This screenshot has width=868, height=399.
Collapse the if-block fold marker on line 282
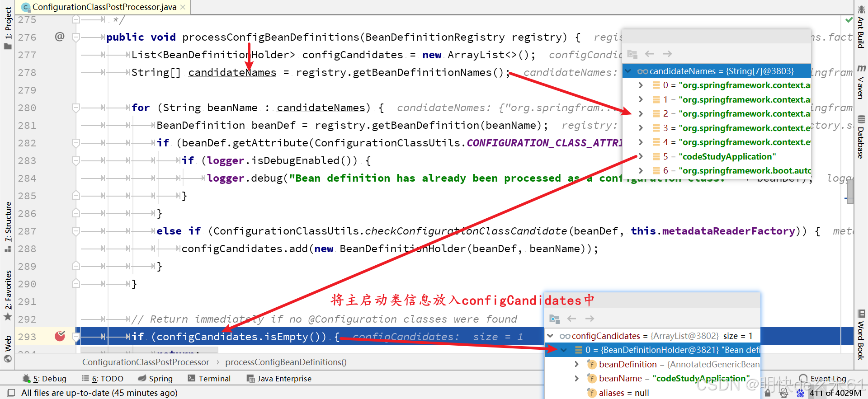[76, 143]
